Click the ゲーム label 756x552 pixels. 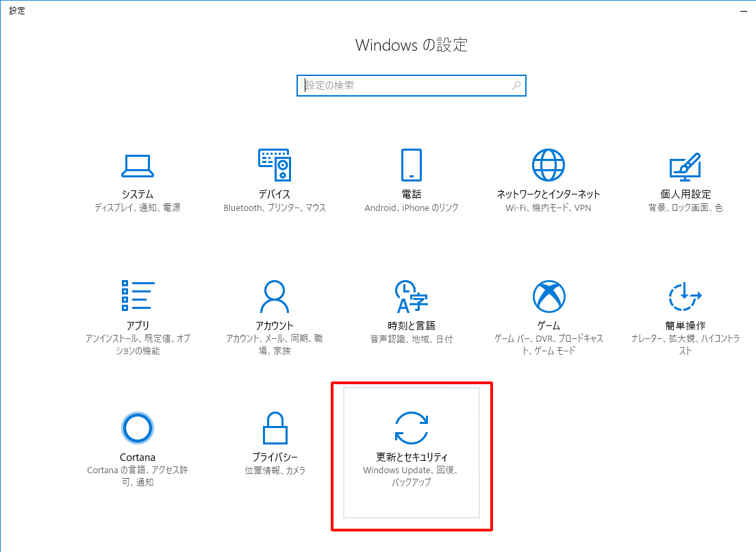point(549,325)
